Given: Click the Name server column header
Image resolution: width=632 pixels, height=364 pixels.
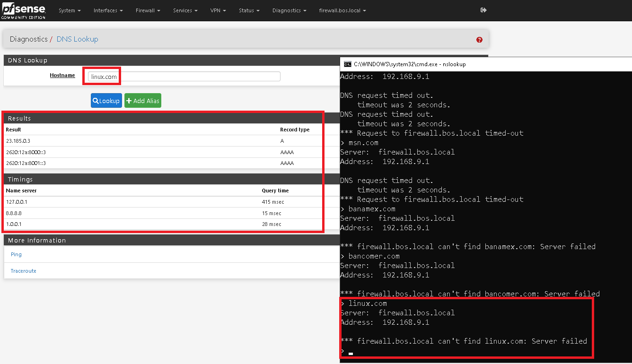Looking at the screenshot, I should point(21,191).
